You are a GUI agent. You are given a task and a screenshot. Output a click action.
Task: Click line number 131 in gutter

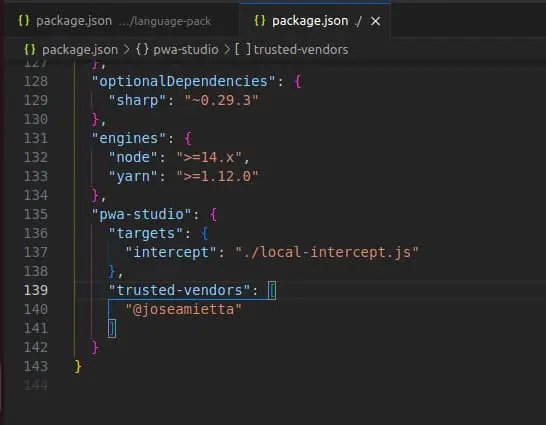pos(36,139)
